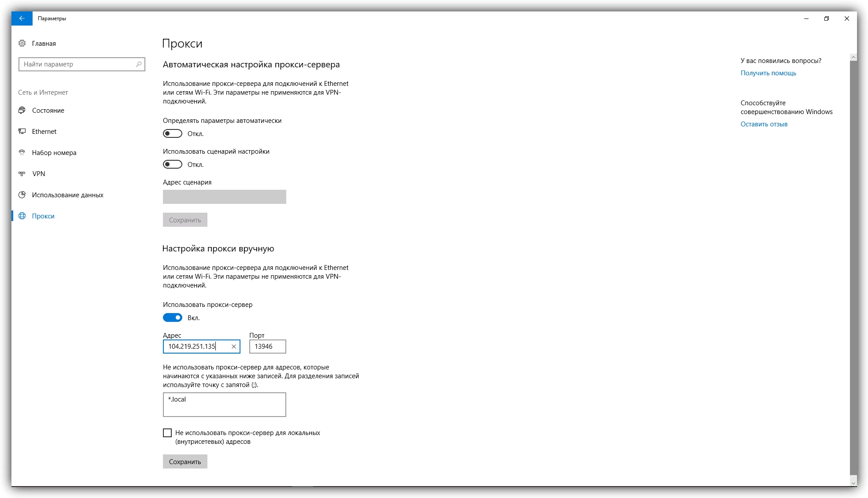Click Сохранить button in manual proxy section
Viewport: 868px width, 498px height.
pyautogui.click(x=185, y=461)
